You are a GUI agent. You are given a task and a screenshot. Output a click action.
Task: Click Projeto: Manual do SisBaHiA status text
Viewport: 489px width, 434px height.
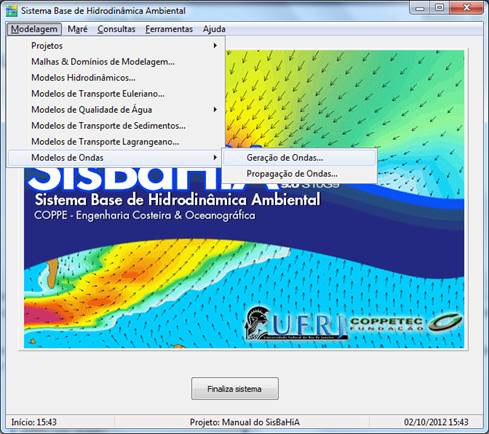[245, 422]
